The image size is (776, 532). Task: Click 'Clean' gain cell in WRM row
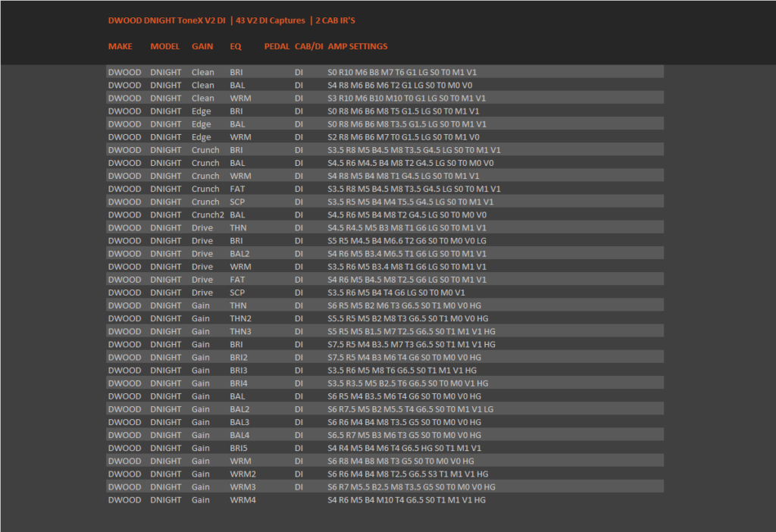click(203, 98)
